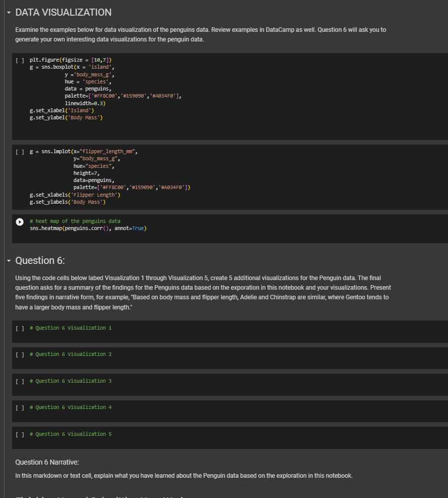This screenshot has height=498, width=448.
Task: Click the run bracket of boxplot cell
Action: click(20, 60)
